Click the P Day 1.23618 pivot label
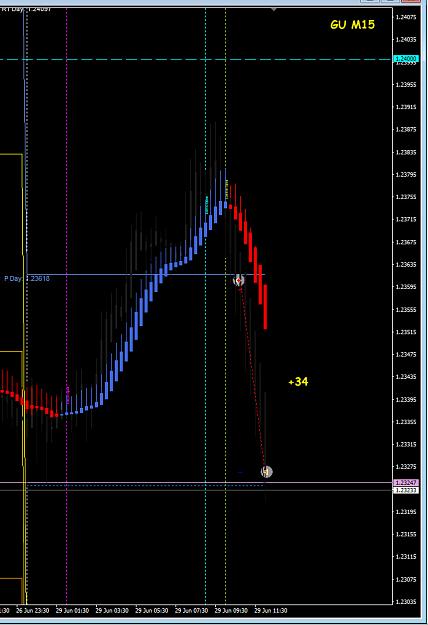 [27, 278]
